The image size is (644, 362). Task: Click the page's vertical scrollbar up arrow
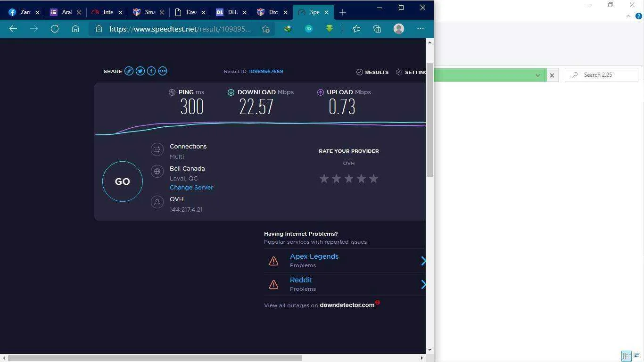click(429, 42)
